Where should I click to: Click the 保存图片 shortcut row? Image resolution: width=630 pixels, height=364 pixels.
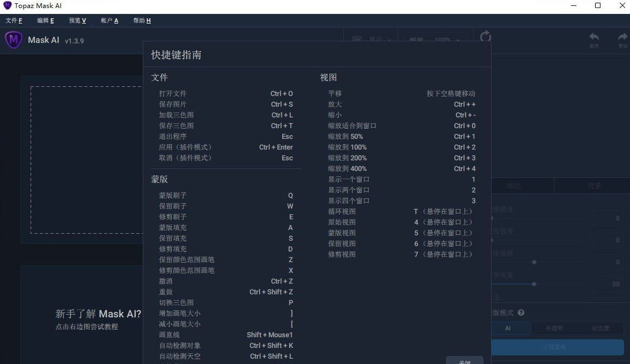pos(226,105)
